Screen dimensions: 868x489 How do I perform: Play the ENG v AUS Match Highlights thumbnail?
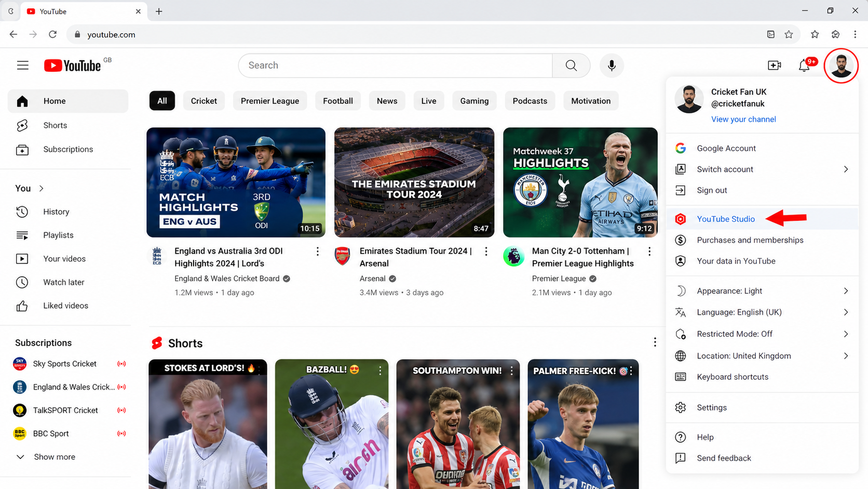pos(236,182)
